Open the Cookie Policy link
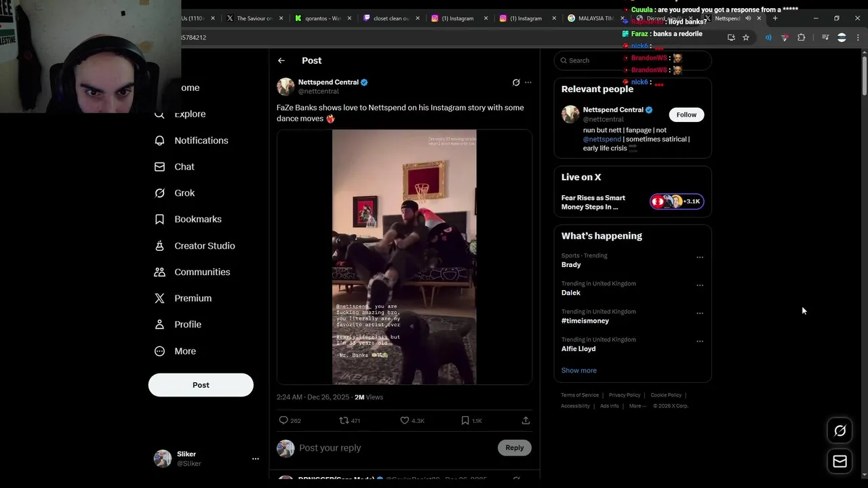This screenshot has height=488, width=868. 666,395
